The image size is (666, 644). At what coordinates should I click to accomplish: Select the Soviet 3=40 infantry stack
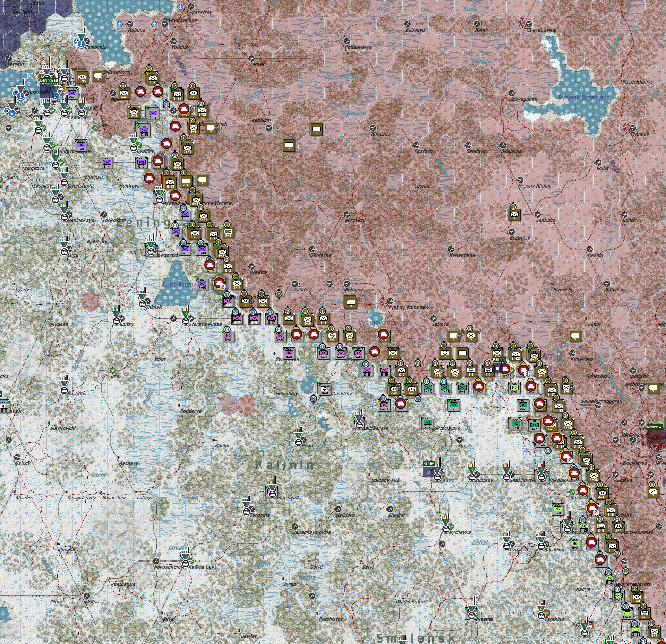[567, 424]
